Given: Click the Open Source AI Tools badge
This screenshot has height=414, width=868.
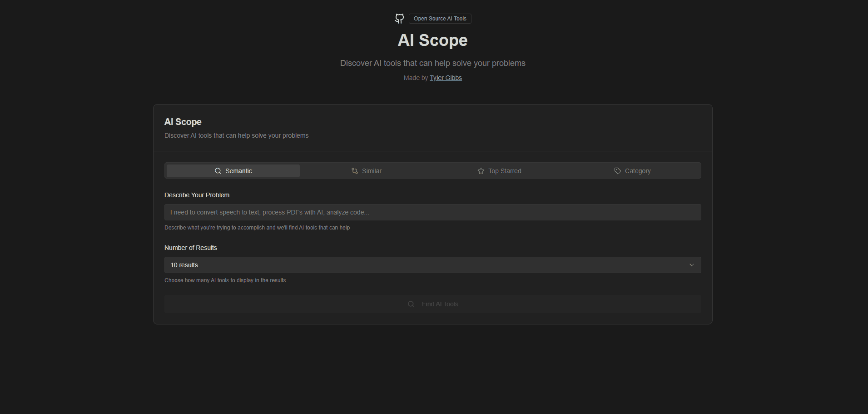Looking at the screenshot, I should coord(439,18).
